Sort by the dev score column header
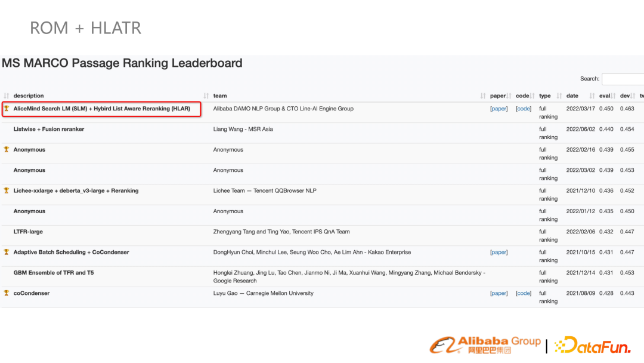This screenshot has width=644, height=363. pos(626,96)
